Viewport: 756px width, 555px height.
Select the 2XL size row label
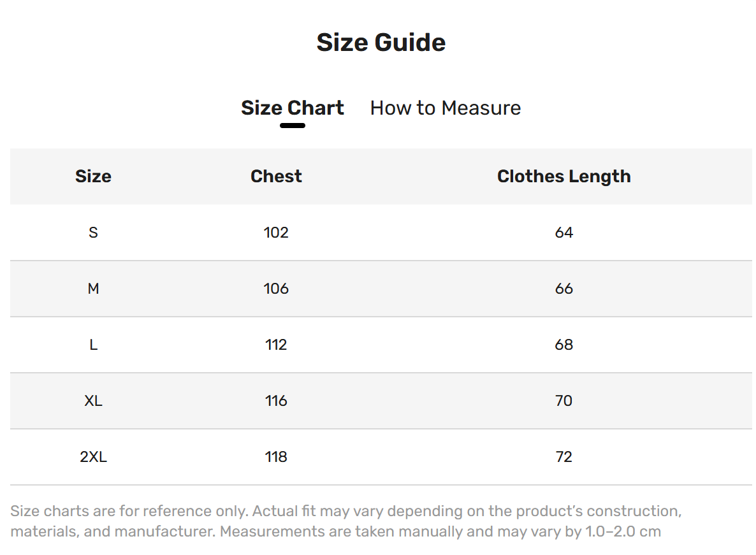pos(93,457)
